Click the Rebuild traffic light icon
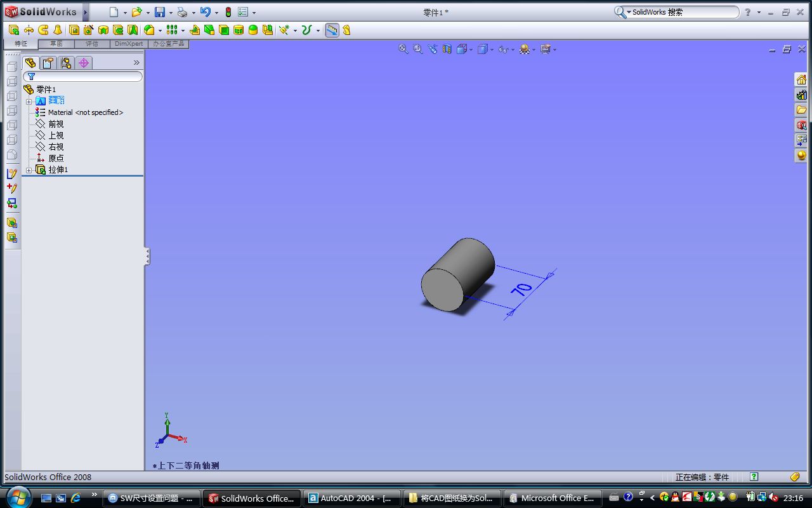The width and height of the screenshot is (812, 508). coord(228,12)
